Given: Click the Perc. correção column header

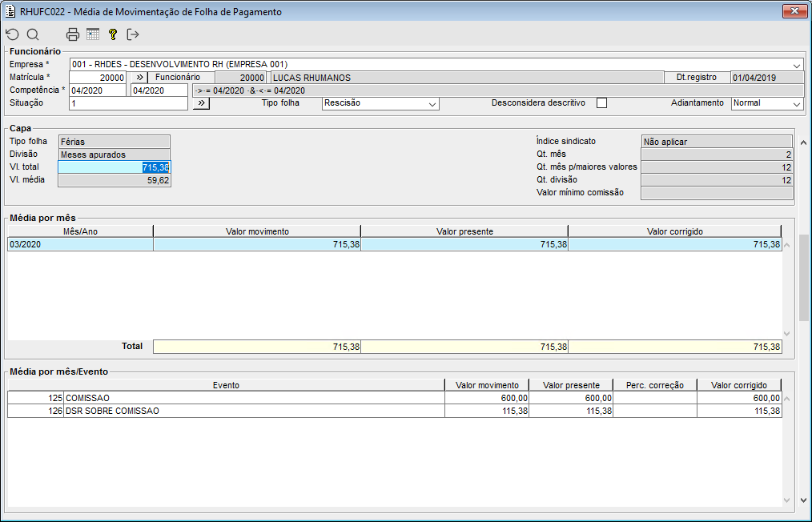Looking at the screenshot, I should tap(654, 385).
